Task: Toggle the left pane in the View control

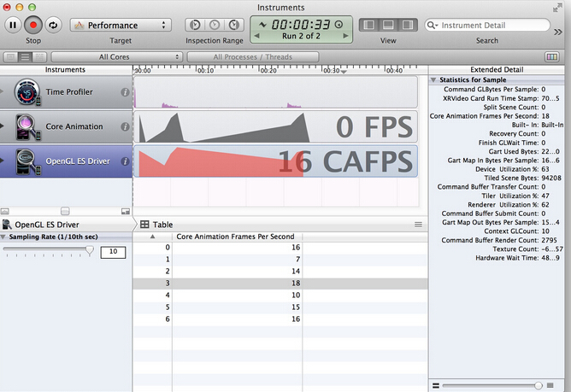Action: click(369, 26)
